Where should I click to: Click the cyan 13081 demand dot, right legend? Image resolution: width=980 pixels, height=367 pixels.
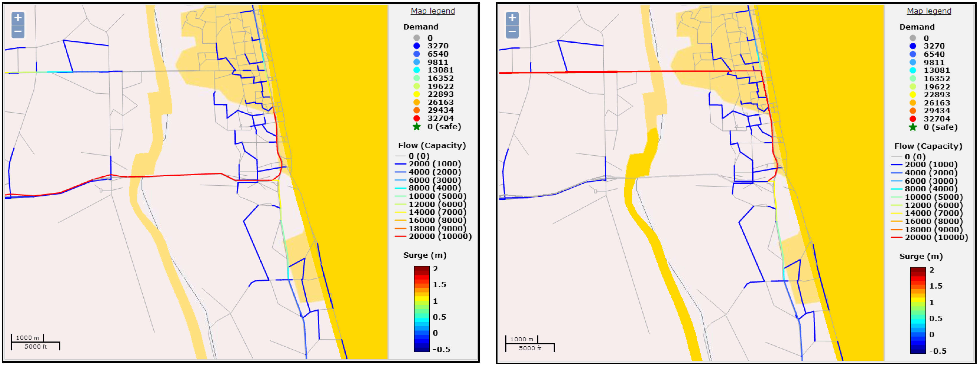[913, 70]
